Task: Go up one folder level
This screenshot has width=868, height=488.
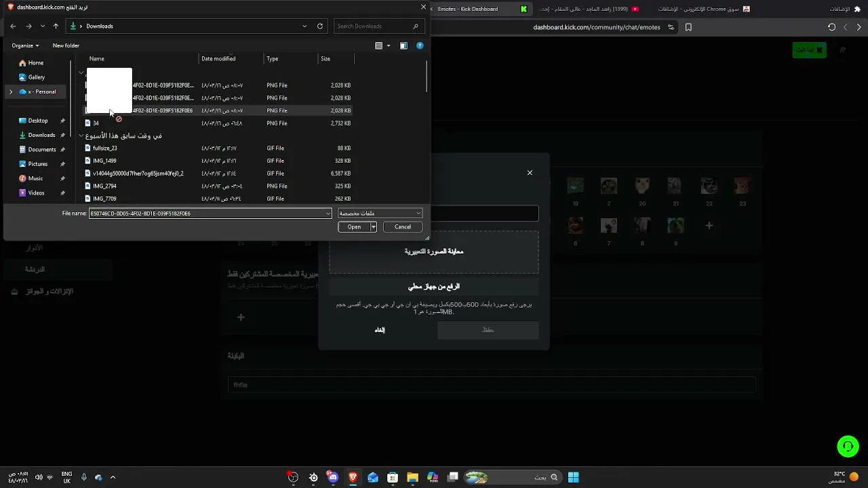Action: tap(56, 26)
